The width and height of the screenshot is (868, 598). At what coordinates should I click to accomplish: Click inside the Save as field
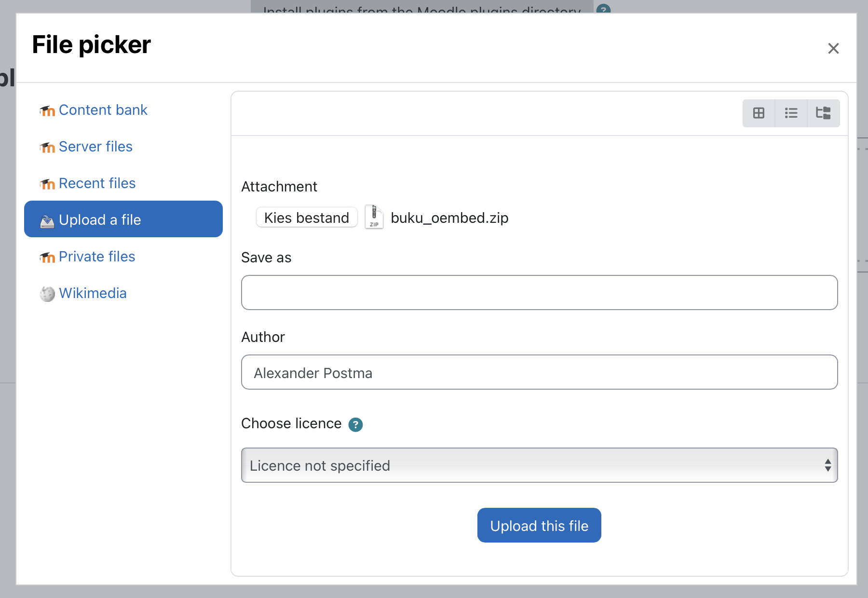539,292
